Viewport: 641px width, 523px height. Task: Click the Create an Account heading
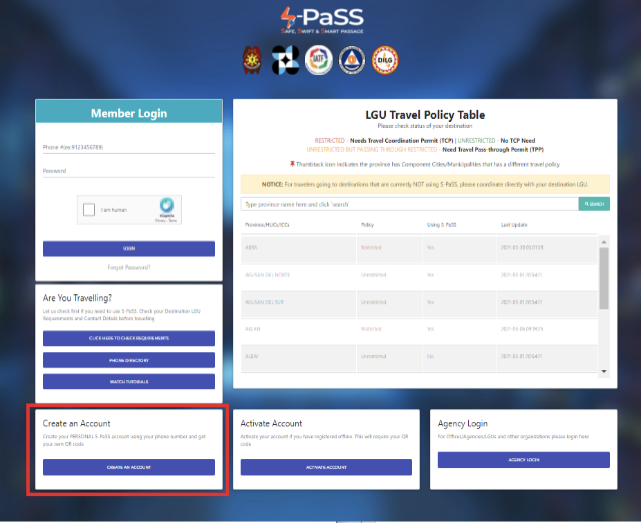click(76, 424)
